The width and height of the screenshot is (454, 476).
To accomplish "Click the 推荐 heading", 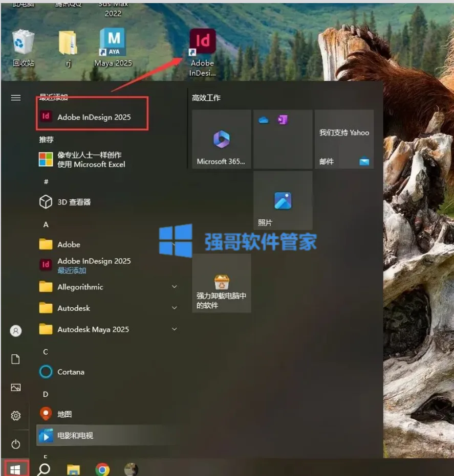I will tap(46, 140).
